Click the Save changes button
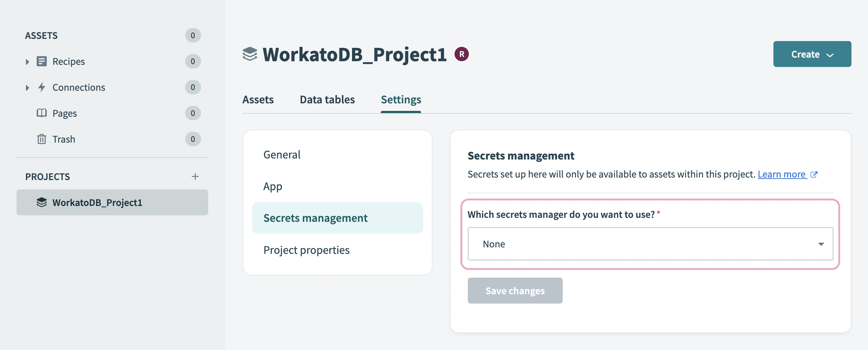Viewport: 868px width, 350px height. [x=515, y=291]
